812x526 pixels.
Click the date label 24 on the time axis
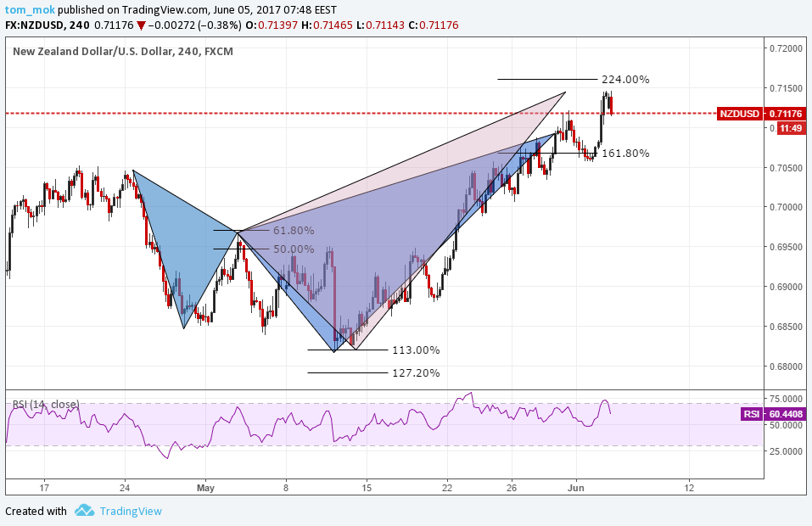pyautogui.click(x=124, y=488)
